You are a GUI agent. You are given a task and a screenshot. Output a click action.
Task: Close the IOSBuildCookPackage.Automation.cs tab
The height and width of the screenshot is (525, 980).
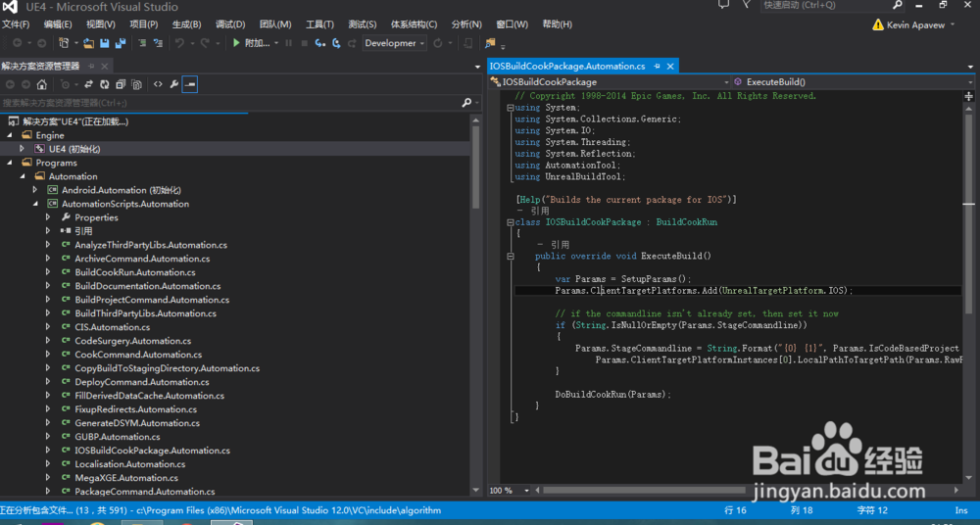pyautogui.click(x=670, y=67)
